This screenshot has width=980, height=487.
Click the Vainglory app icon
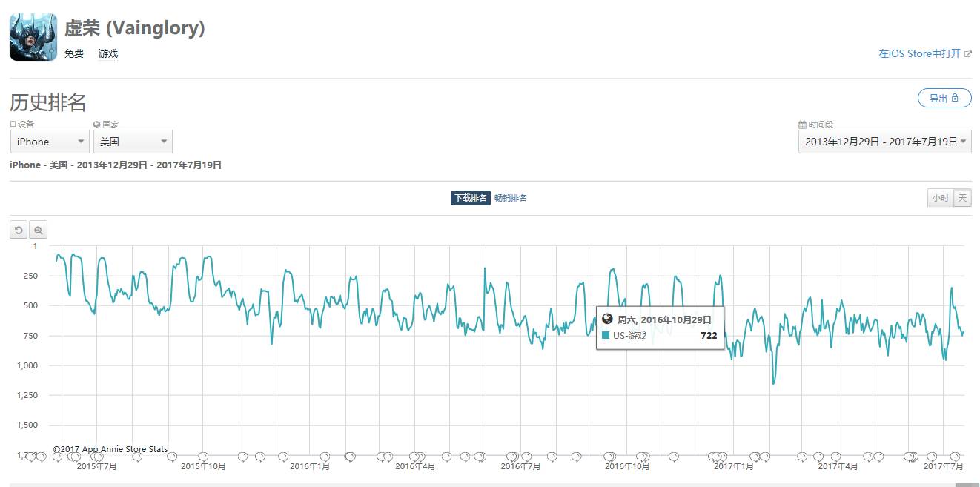click(33, 37)
